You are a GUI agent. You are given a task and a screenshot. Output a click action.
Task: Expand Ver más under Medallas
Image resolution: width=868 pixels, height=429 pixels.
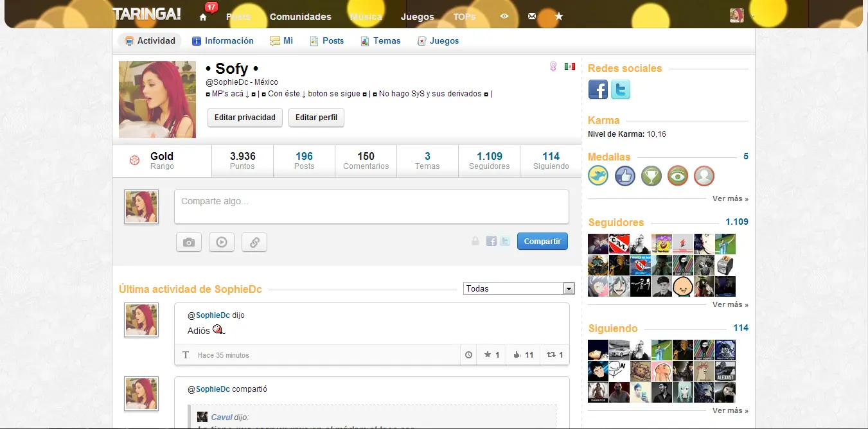point(730,198)
